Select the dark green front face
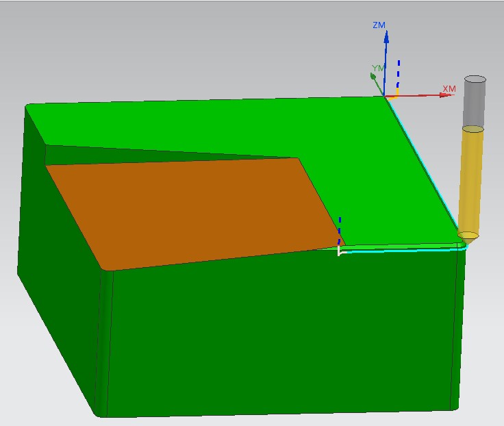This screenshot has width=504, height=426. pyautogui.click(x=283, y=331)
